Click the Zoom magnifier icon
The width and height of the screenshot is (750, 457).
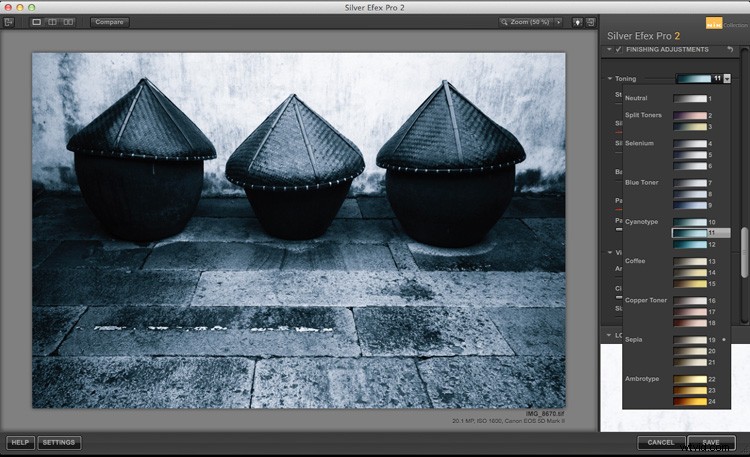(x=504, y=22)
